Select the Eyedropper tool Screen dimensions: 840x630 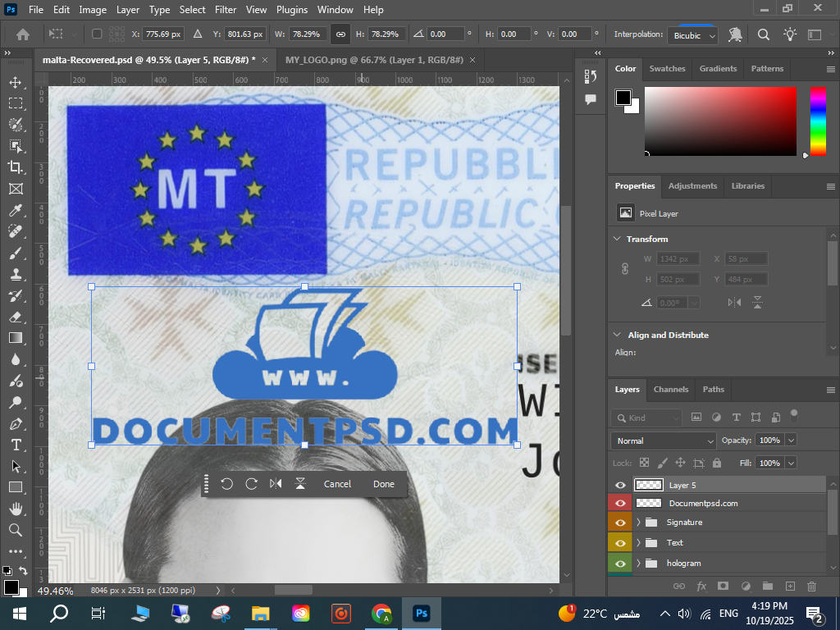[x=16, y=210]
